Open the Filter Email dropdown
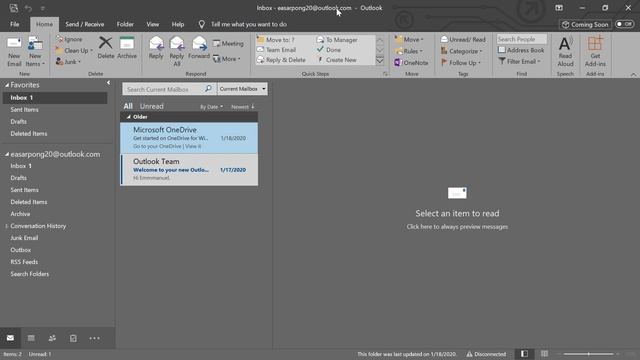Viewport: 640px width, 360px height. [x=519, y=61]
